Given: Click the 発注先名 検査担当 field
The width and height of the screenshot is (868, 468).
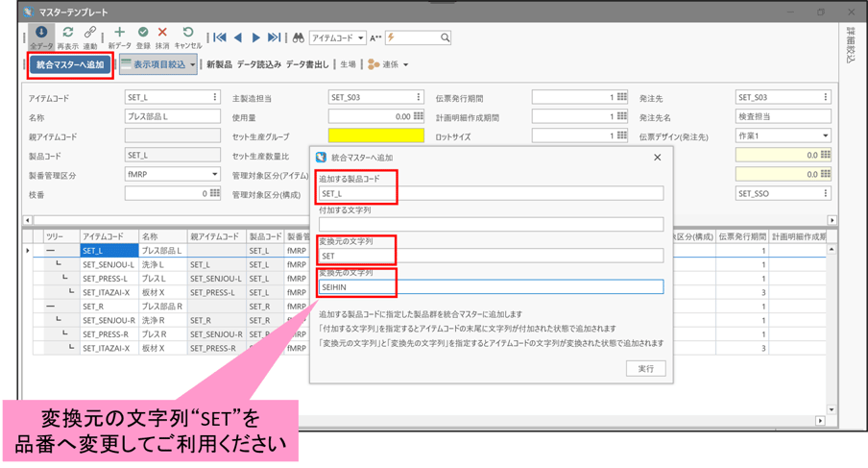Looking at the screenshot, I should coord(783,116).
